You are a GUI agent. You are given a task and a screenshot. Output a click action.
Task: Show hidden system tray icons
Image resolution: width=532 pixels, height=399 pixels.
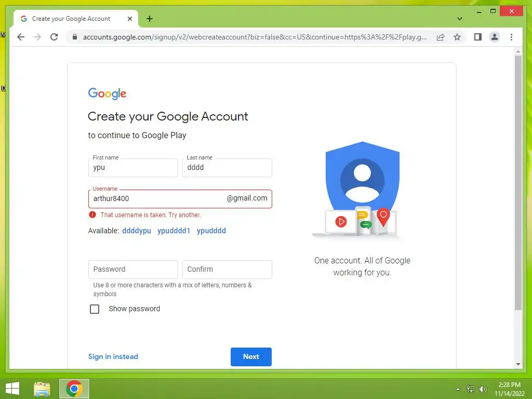click(458, 389)
